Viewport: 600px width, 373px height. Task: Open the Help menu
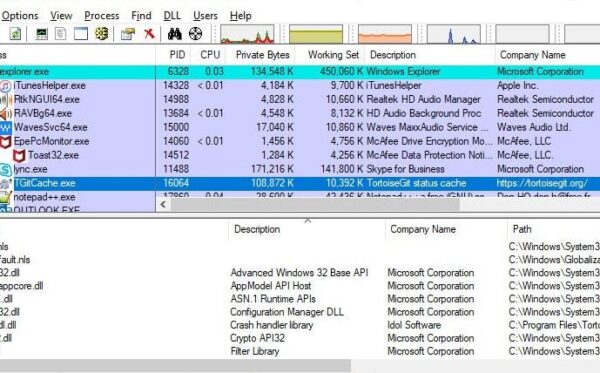click(x=241, y=16)
